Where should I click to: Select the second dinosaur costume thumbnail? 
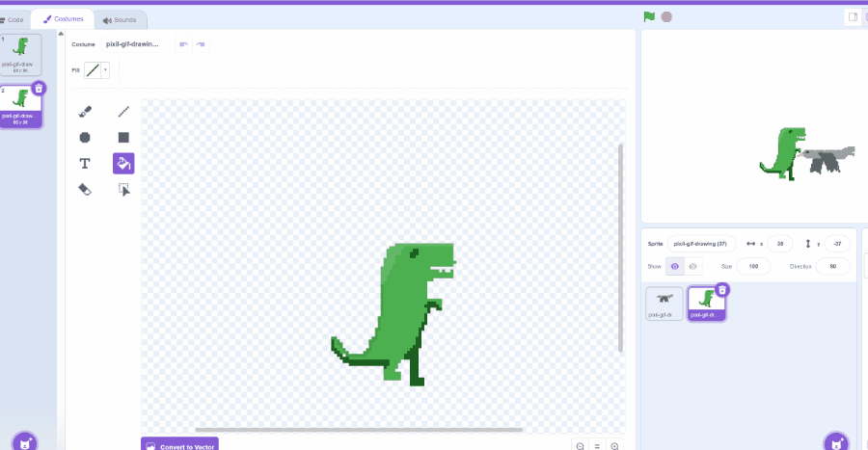[20, 106]
